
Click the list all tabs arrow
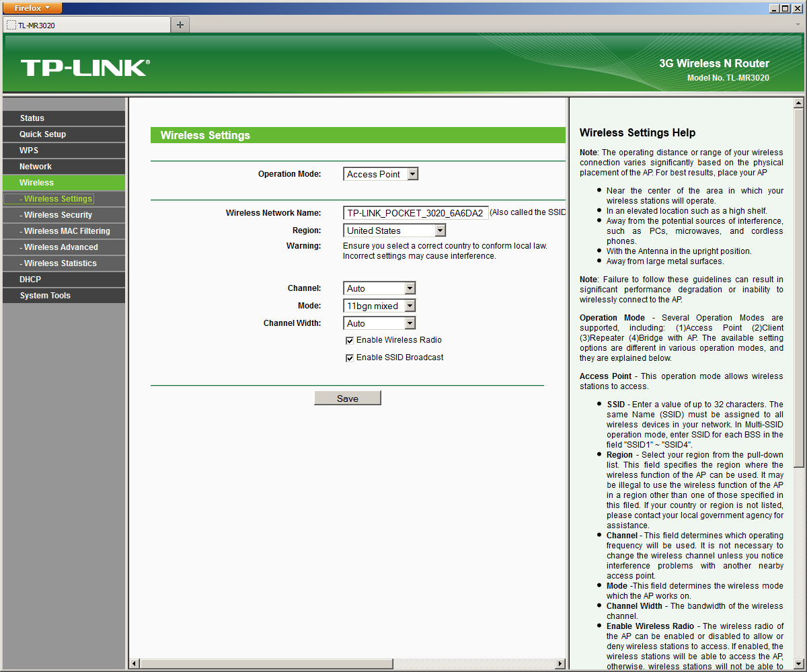(798, 24)
